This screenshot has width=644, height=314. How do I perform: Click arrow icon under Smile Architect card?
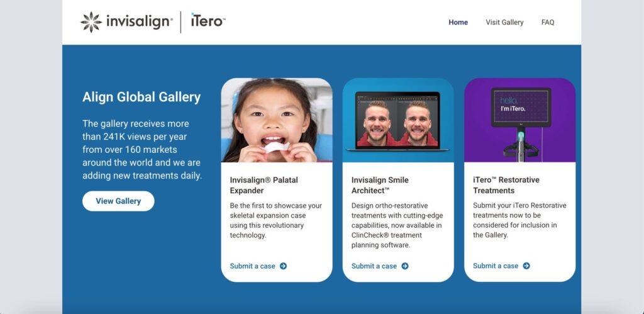point(404,266)
